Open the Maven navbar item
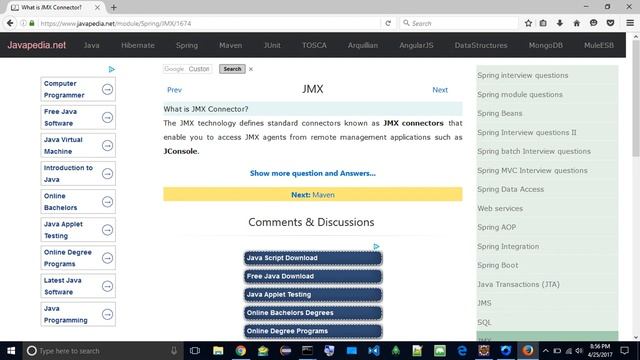This screenshot has height=360, width=640. pos(231,45)
